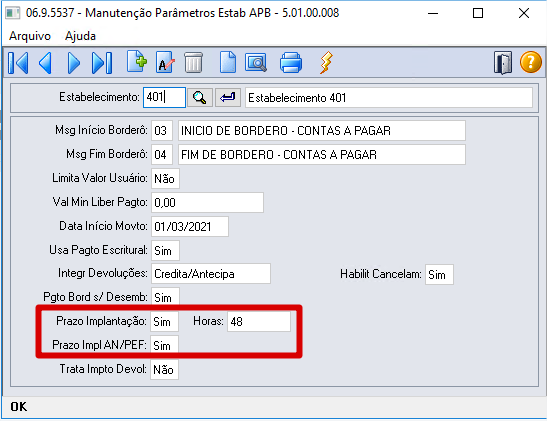
Task: Add new record page icon
Action: point(137,62)
